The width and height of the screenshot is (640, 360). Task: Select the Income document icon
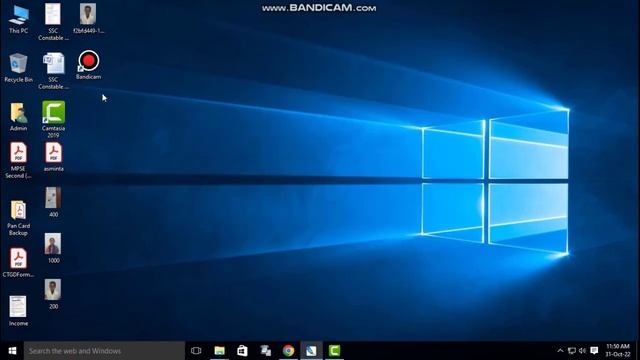[x=18, y=311]
